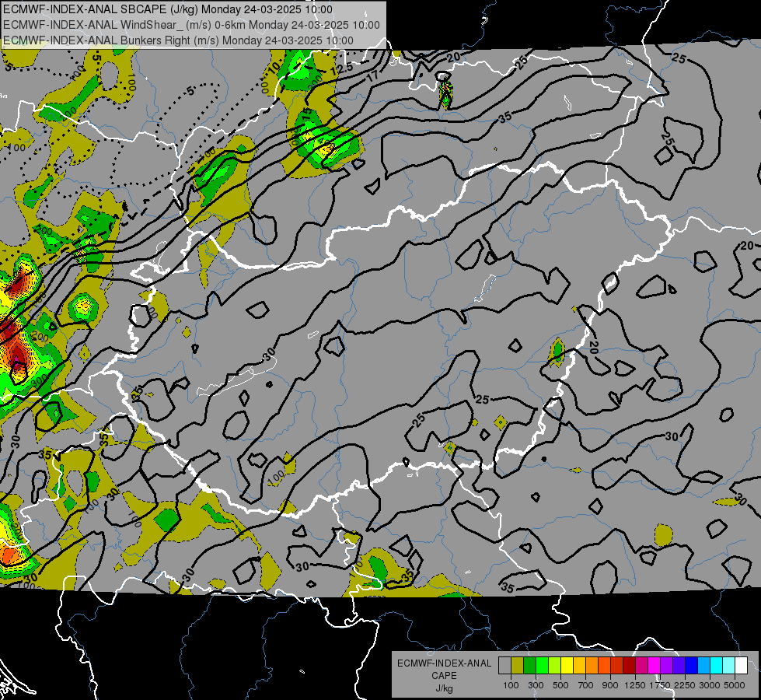Select the dark red swatch before 1250
This screenshot has height=700, width=761.
[x=630, y=666]
